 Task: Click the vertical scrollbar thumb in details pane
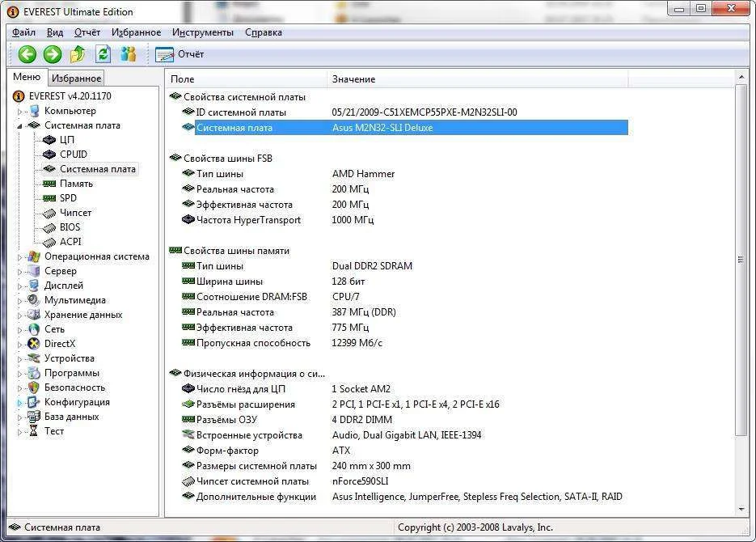(x=741, y=260)
